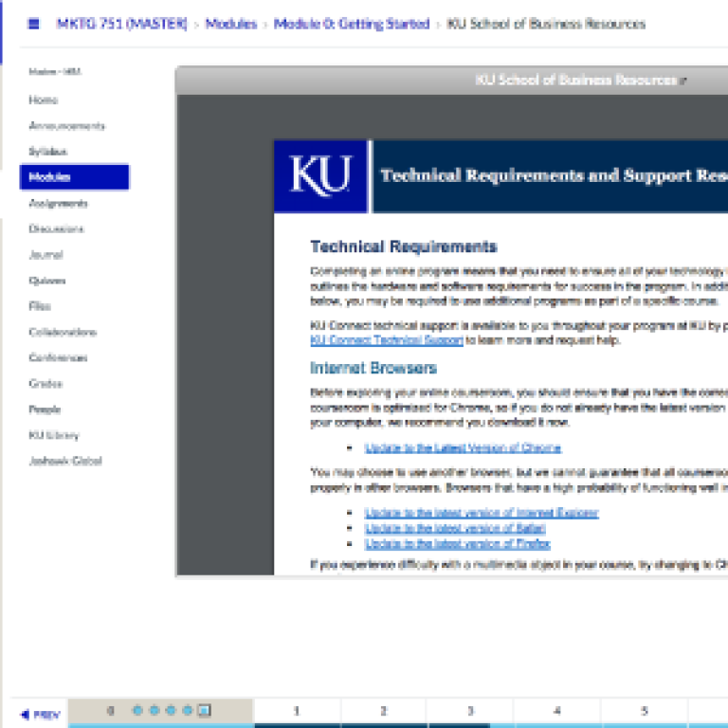Open Update to latest version of Firefox link
This screenshot has width=728, height=728.
[x=457, y=544]
